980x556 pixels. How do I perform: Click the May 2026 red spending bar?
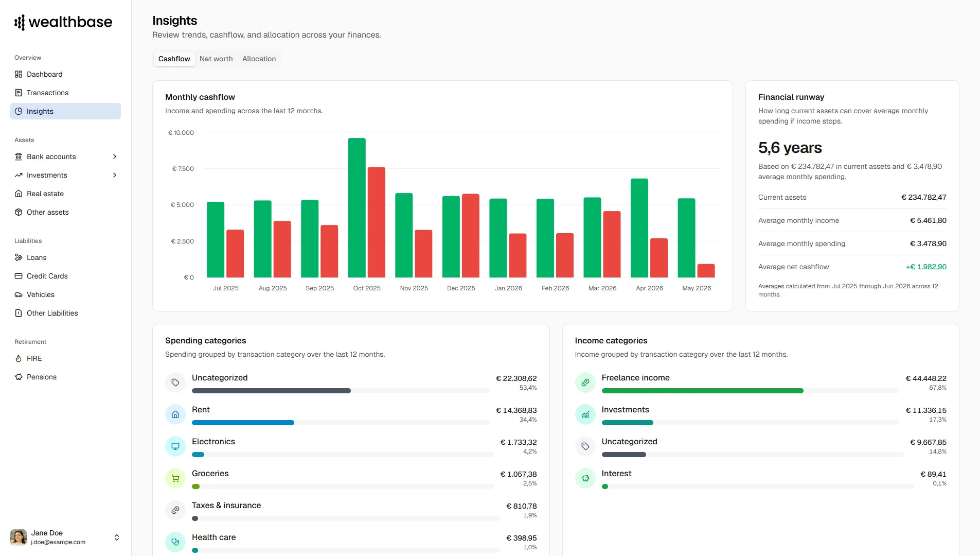click(x=706, y=271)
